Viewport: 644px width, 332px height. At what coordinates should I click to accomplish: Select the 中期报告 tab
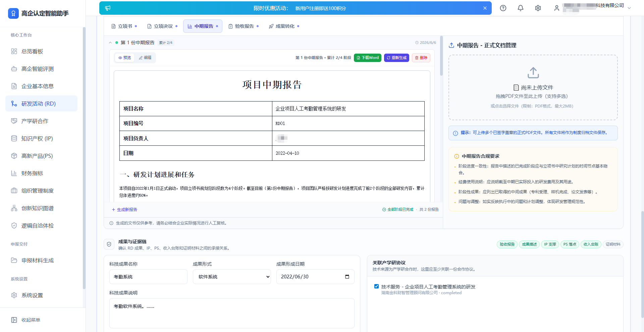pos(203,26)
